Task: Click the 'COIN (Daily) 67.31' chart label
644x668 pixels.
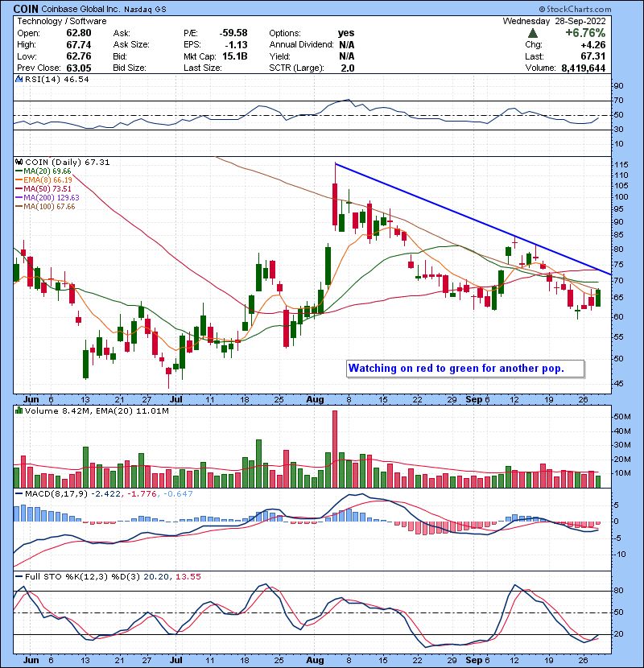Action: (x=68, y=162)
